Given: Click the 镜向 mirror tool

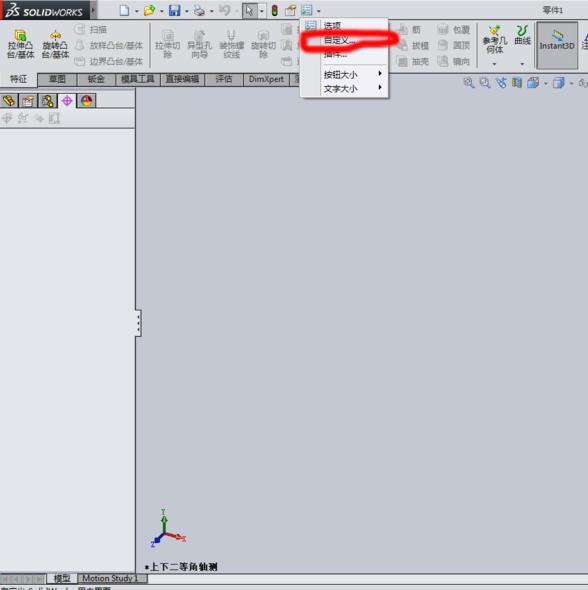Looking at the screenshot, I should coord(454,61).
